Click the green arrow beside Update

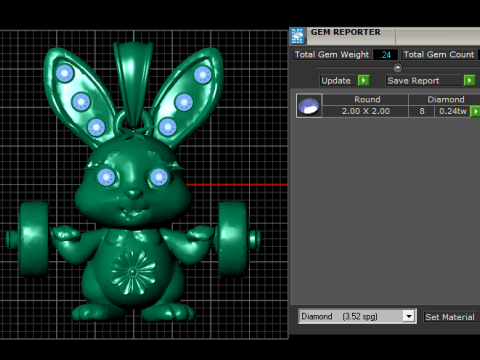pyautogui.click(x=363, y=80)
